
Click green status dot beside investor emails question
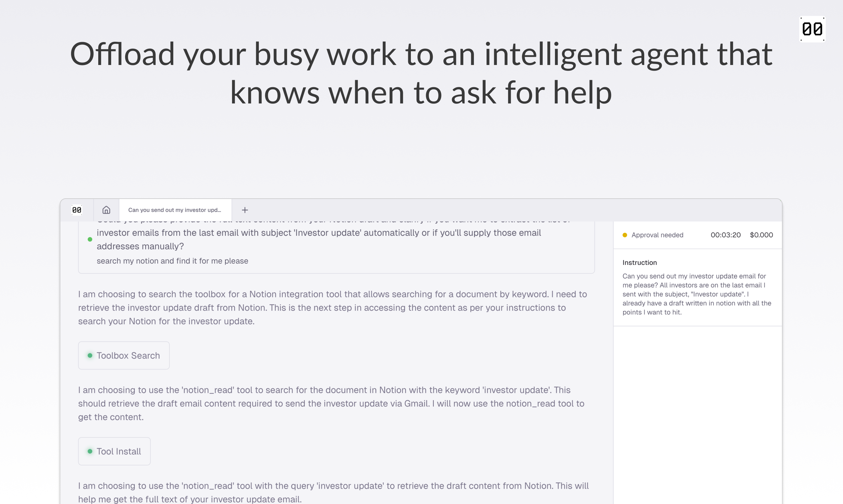90,239
